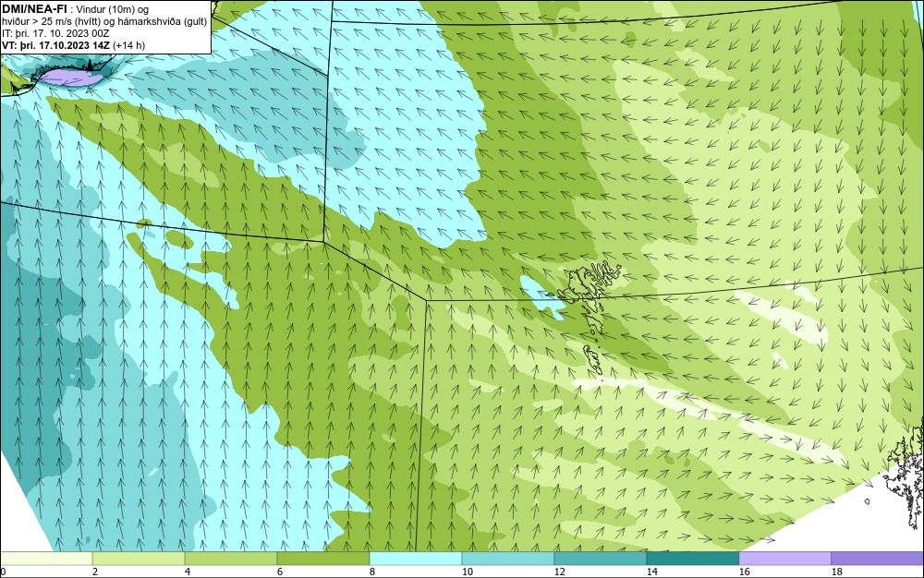Screen dimensions: 924x578
Task: Click the 16-18 m/s lavender legend swatch
Action: pyautogui.click(x=784, y=559)
